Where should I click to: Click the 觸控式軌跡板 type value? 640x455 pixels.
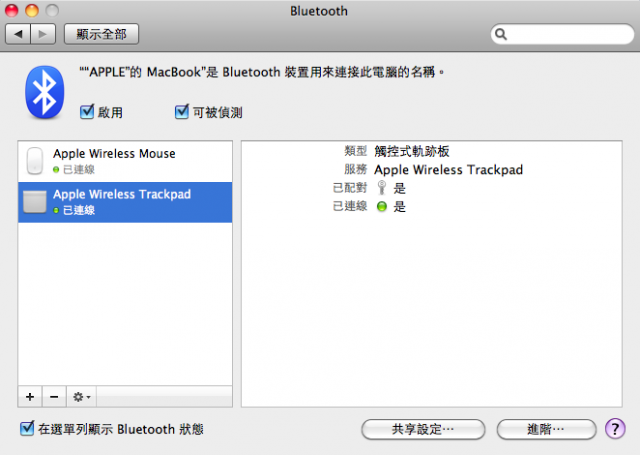click(412, 151)
